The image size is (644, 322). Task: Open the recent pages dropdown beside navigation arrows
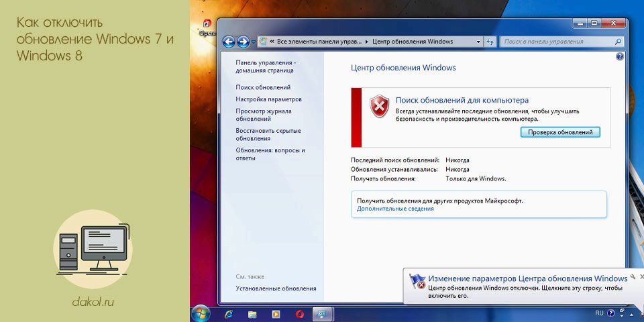click(x=254, y=42)
